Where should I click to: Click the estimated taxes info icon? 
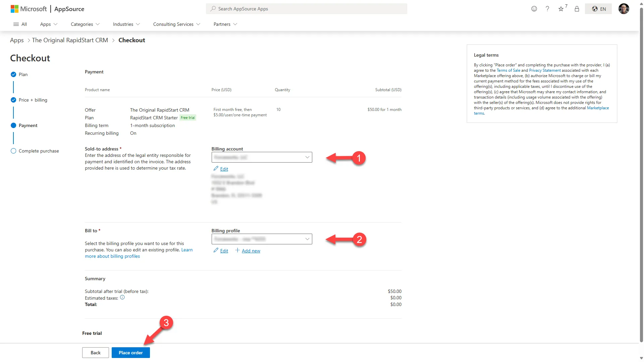click(x=122, y=297)
